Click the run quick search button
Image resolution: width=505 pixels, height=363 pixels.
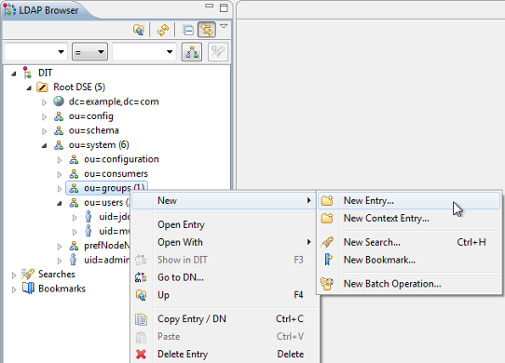tap(218, 52)
